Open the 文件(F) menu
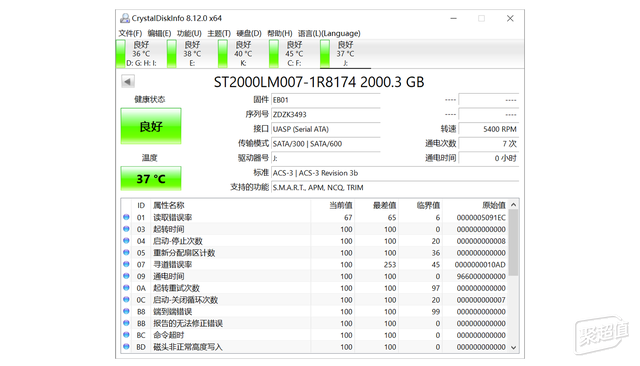The width and height of the screenshot is (640, 366). click(130, 33)
